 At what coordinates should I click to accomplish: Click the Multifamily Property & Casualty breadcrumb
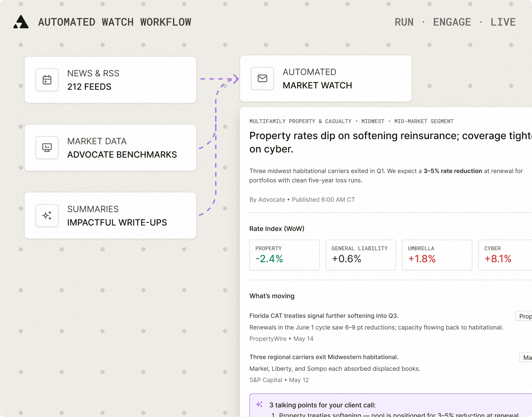coord(300,121)
